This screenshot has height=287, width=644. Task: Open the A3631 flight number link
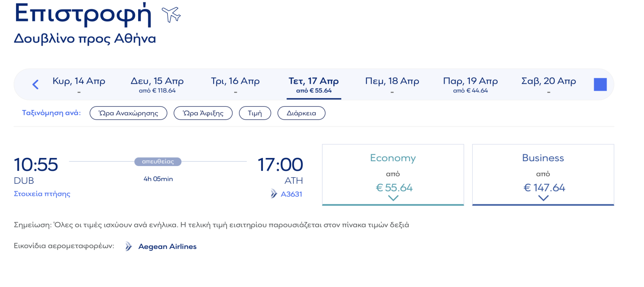pyautogui.click(x=291, y=194)
